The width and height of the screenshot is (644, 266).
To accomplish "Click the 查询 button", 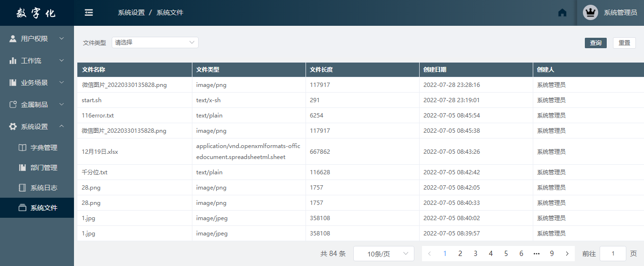I will click(x=596, y=43).
